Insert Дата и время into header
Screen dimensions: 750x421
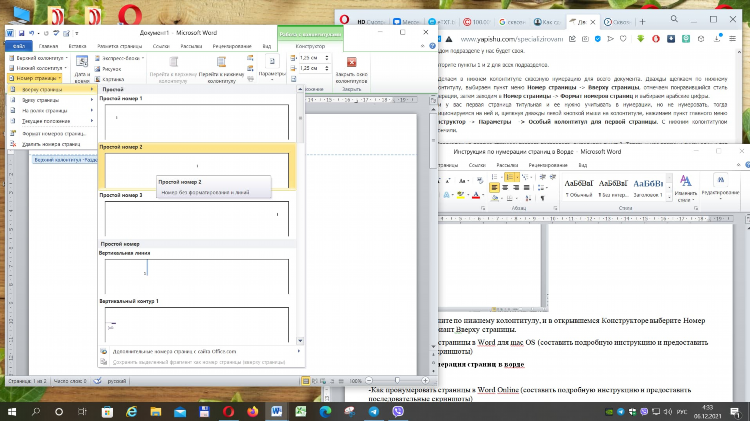[x=82, y=69]
